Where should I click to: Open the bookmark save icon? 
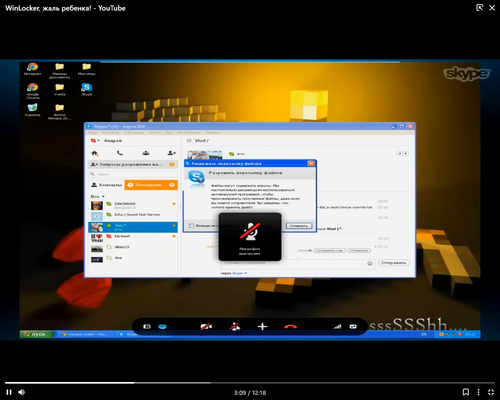click(x=466, y=392)
